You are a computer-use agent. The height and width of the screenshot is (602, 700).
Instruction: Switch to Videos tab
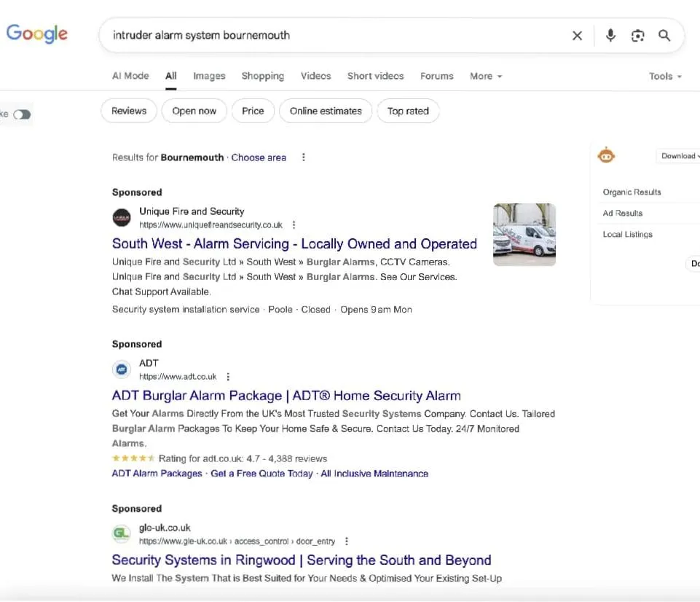tap(315, 76)
